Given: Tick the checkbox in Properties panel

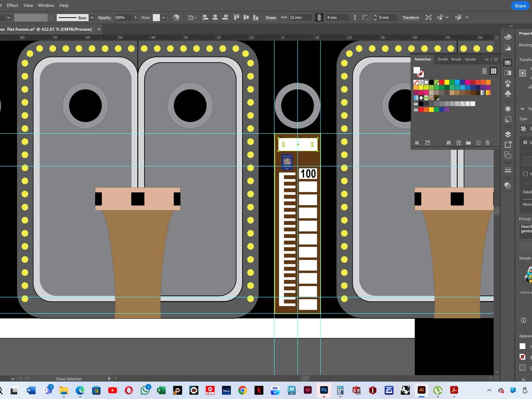Looking at the screenshot, I should (525, 174).
